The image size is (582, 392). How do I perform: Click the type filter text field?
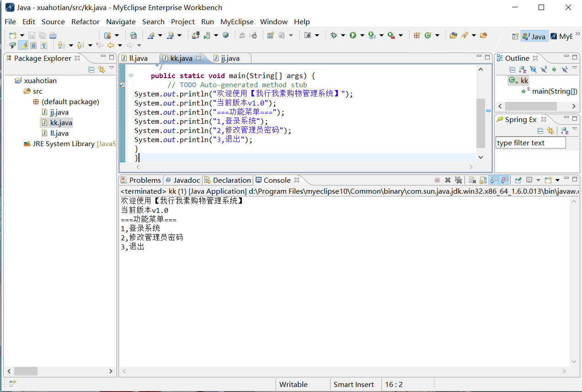click(x=531, y=143)
